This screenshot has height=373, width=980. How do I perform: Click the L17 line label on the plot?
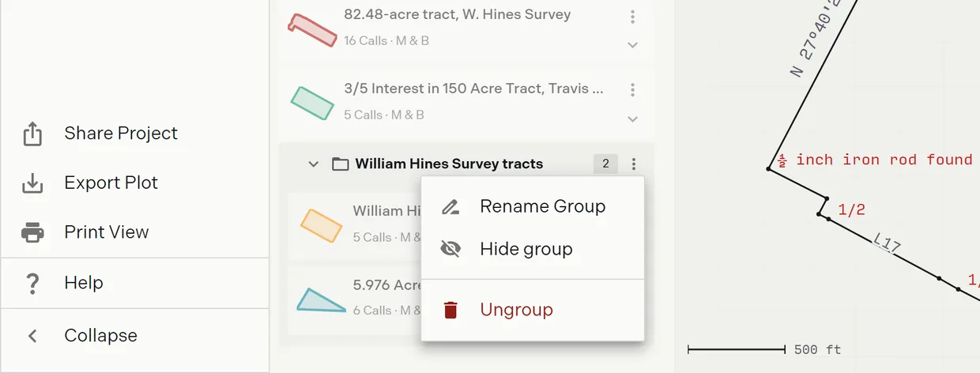tap(887, 244)
